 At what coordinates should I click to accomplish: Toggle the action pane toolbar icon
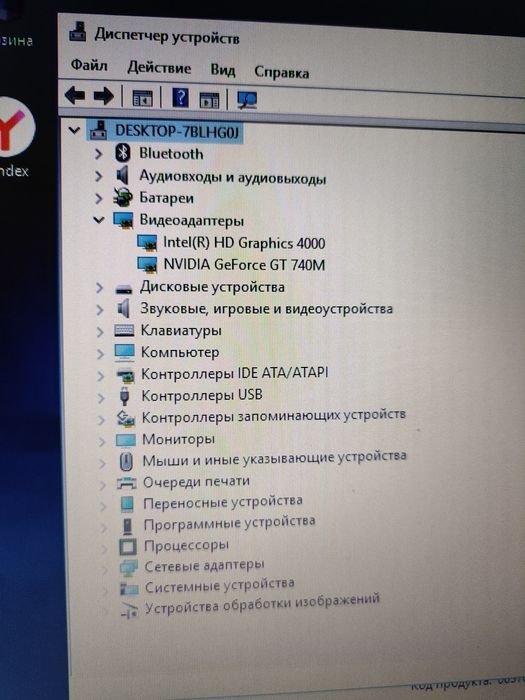[x=209, y=99]
